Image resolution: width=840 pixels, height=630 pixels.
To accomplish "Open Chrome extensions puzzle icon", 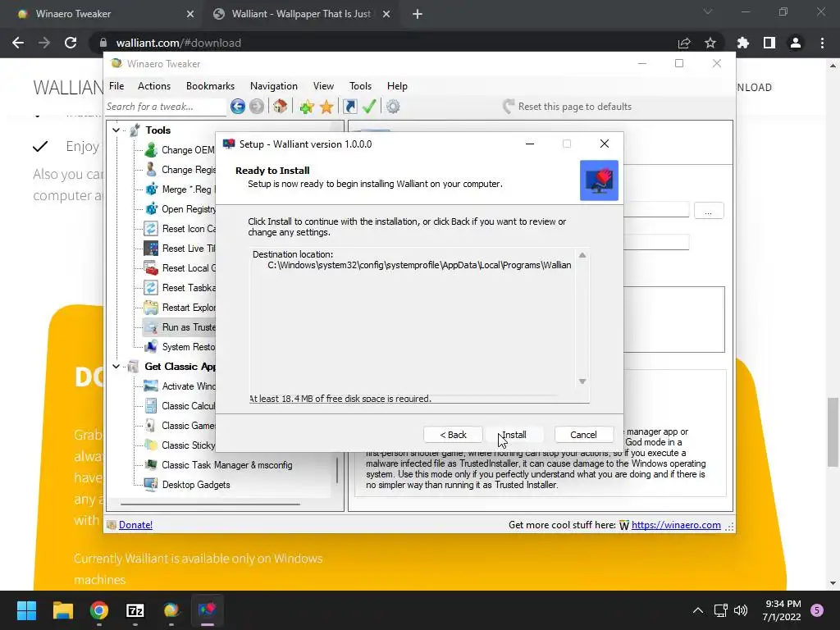I will point(743,43).
